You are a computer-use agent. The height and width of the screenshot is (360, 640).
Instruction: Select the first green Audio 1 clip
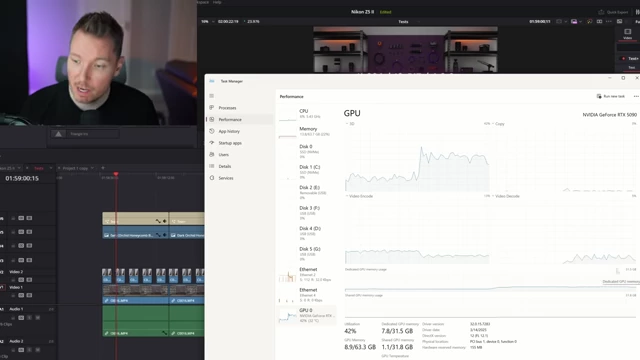click(135, 321)
